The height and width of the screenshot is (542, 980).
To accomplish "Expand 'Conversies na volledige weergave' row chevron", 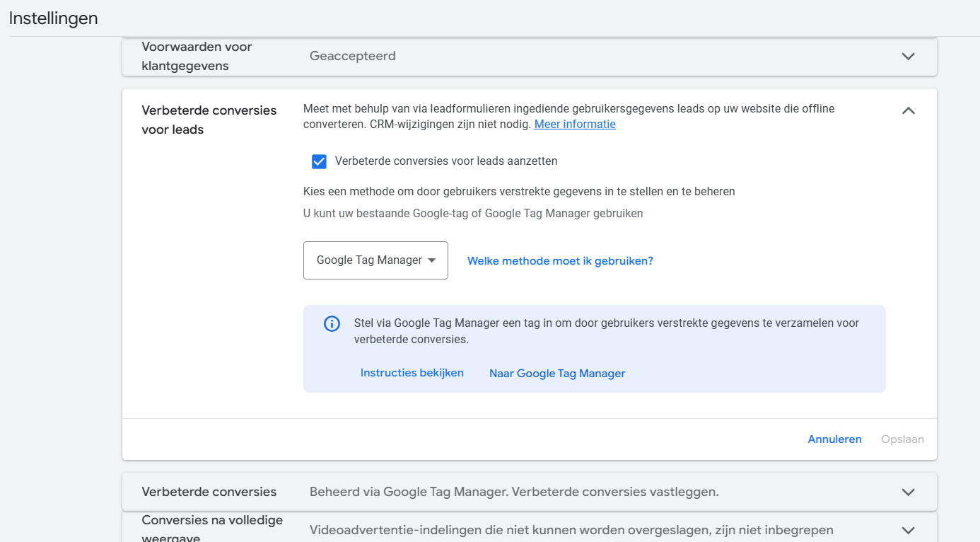I will 909,530.
